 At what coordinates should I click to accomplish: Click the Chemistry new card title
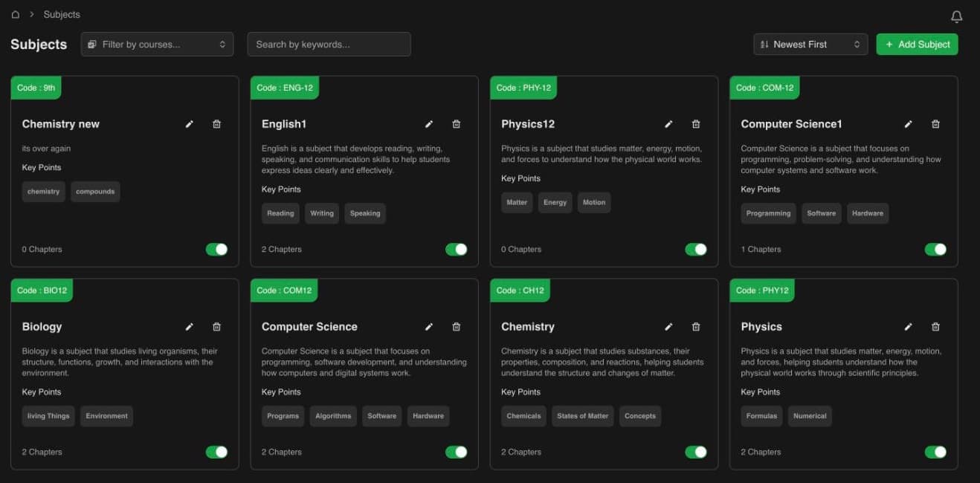(60, 124)
